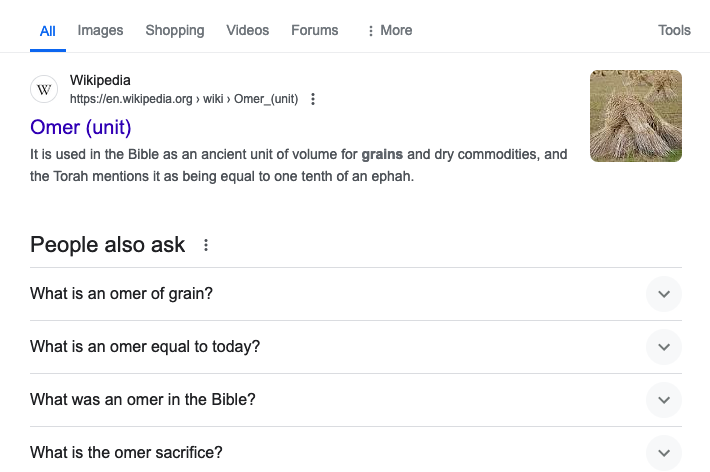Select the All tab
710x472 pixels.
48,31
